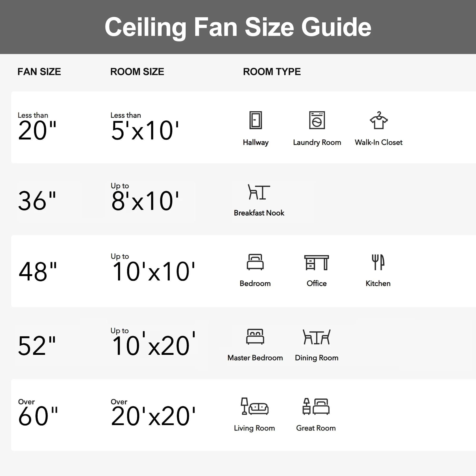Viewport: 476px width, 476px height.
Task: Click the Over 20'x20' room size text
Action: [153, 416]
